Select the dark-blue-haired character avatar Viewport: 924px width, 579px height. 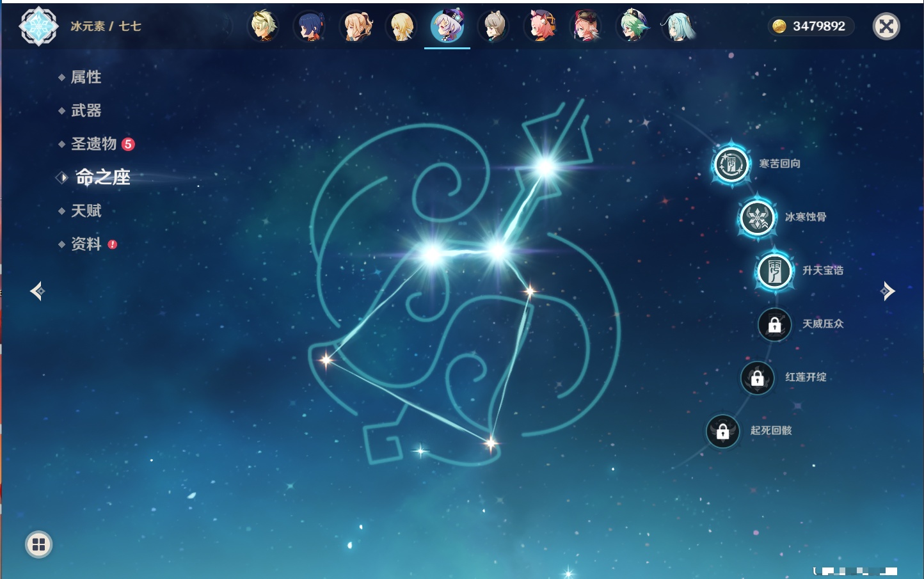coord(310,26)
